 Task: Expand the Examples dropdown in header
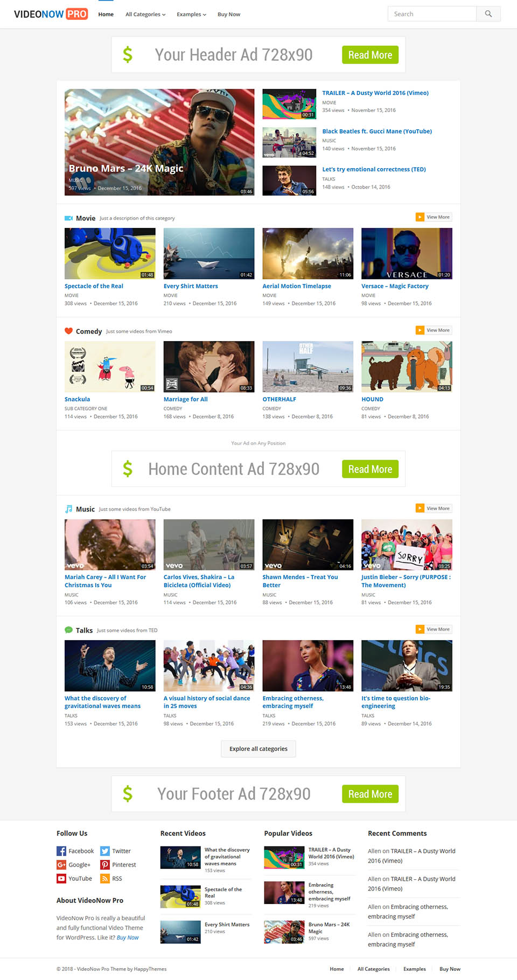click(x=191, y=15)
